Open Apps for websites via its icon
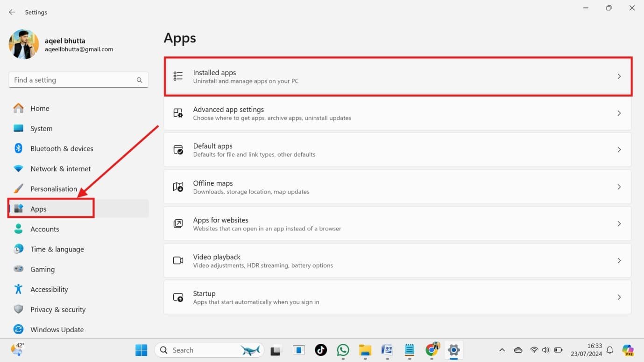This screenshot has width=644, height=362. pyautogui.click(x=178, y=223)
